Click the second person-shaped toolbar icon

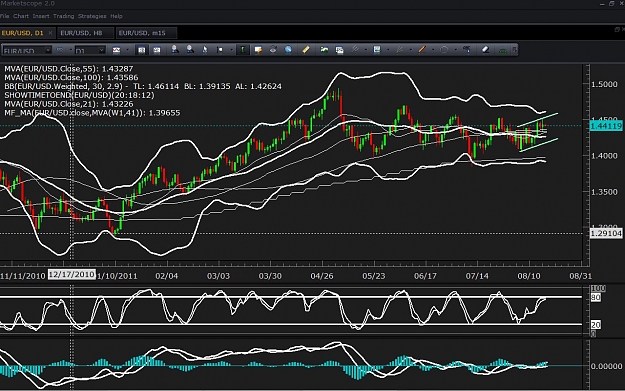pos(190,50)
